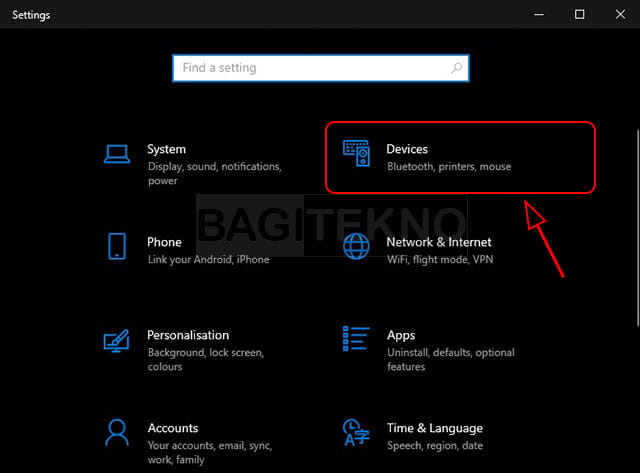Open Network & Internet title
Screen dimensions: 640x473
click(439, 242)
